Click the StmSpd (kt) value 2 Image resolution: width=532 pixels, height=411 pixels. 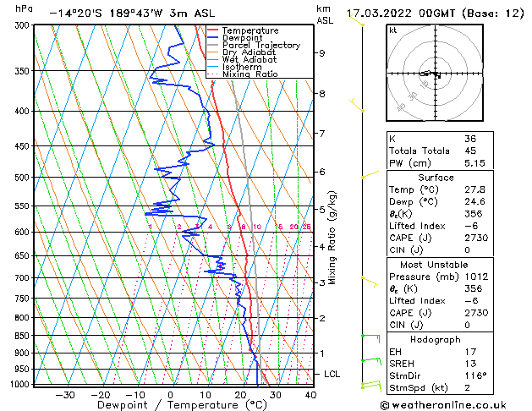[x=468, y=388]
